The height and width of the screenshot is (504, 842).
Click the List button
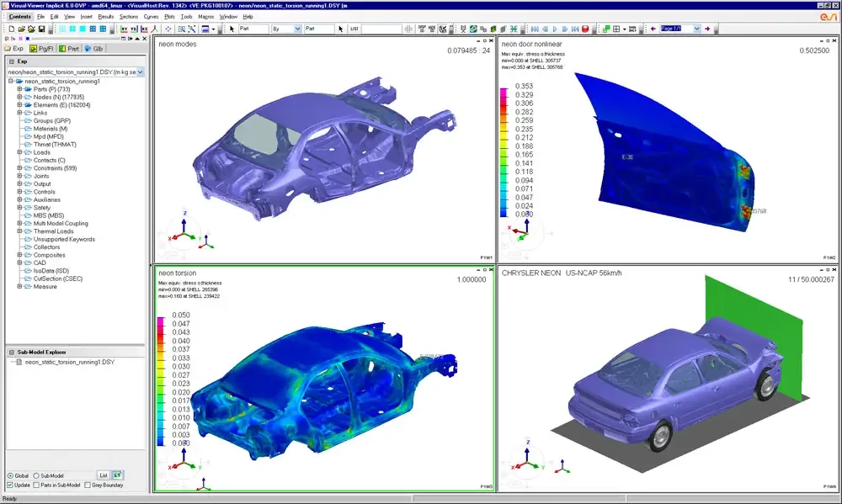coord(103,475)
